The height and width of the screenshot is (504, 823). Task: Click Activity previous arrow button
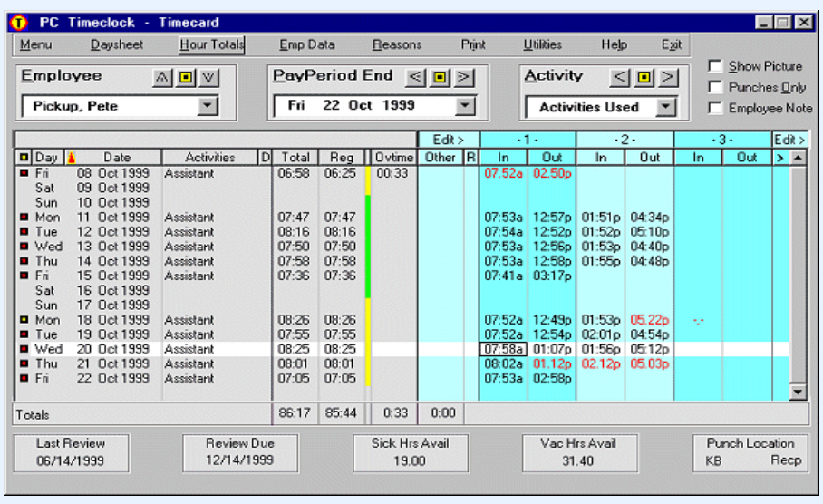point(620,77)
